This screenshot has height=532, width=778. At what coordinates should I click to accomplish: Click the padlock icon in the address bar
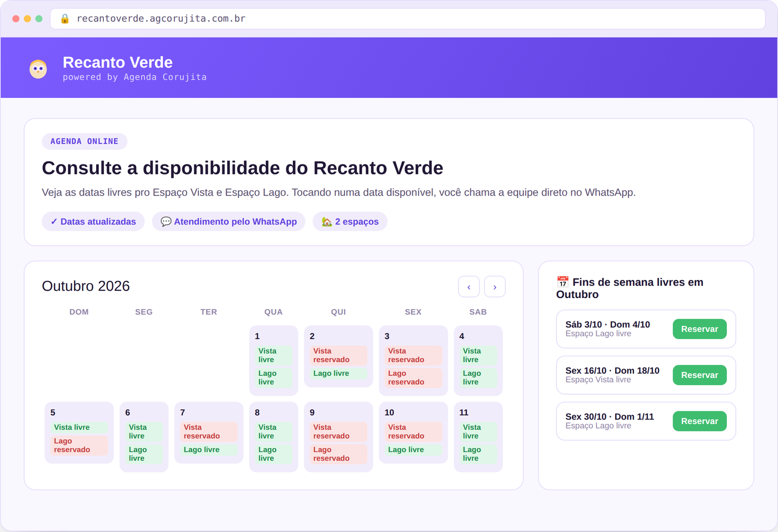[65, 18]
